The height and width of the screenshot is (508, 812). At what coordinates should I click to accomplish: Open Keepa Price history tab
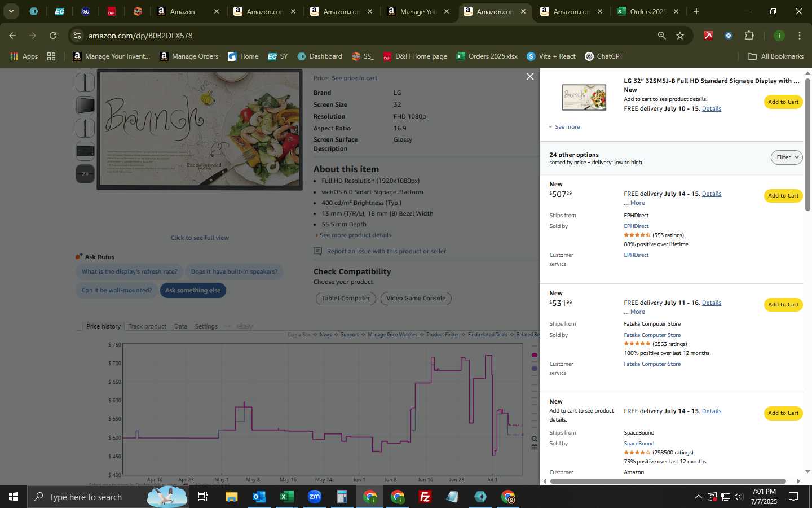tap(103, 326)
